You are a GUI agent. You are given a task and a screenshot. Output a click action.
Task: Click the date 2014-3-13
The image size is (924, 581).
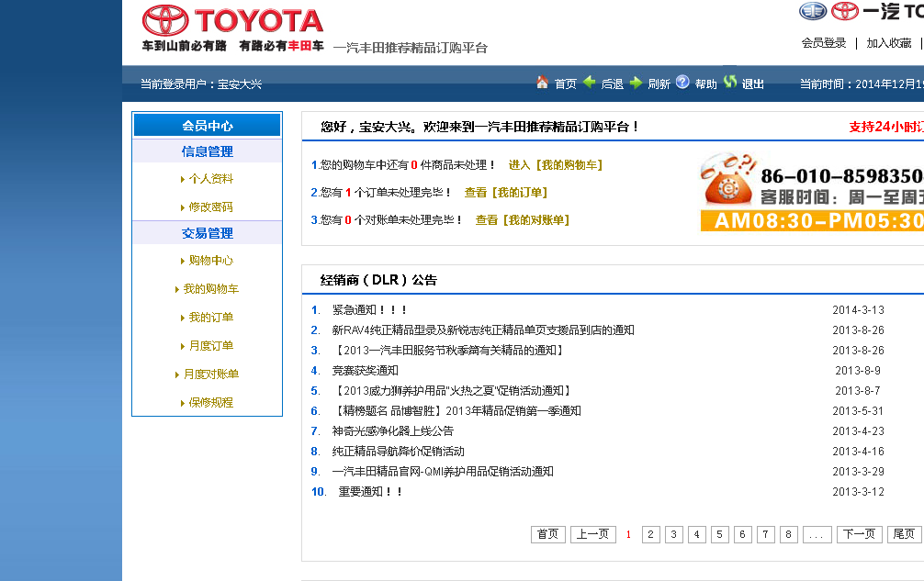pyautogui.click(x=858, y=309)
